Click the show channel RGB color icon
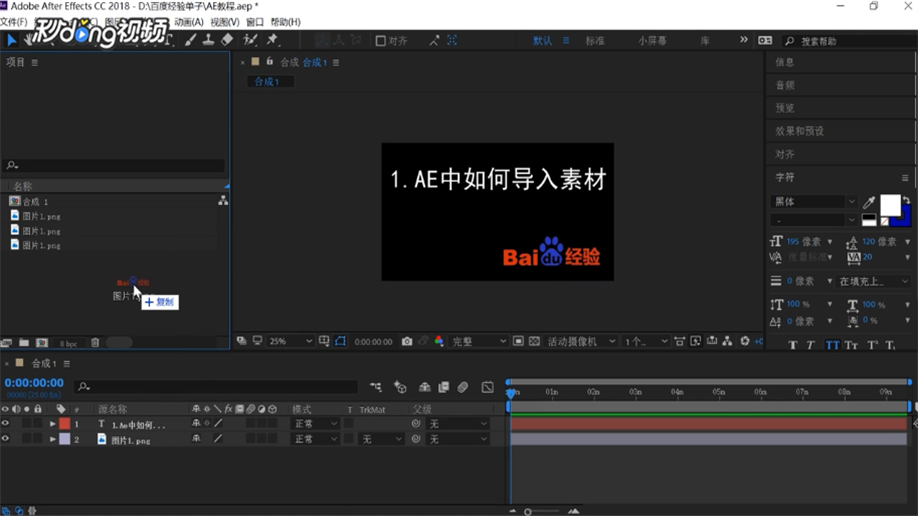The width and height of the screenshot is (918, 516). pyautogui.click(x=439, y=341)
